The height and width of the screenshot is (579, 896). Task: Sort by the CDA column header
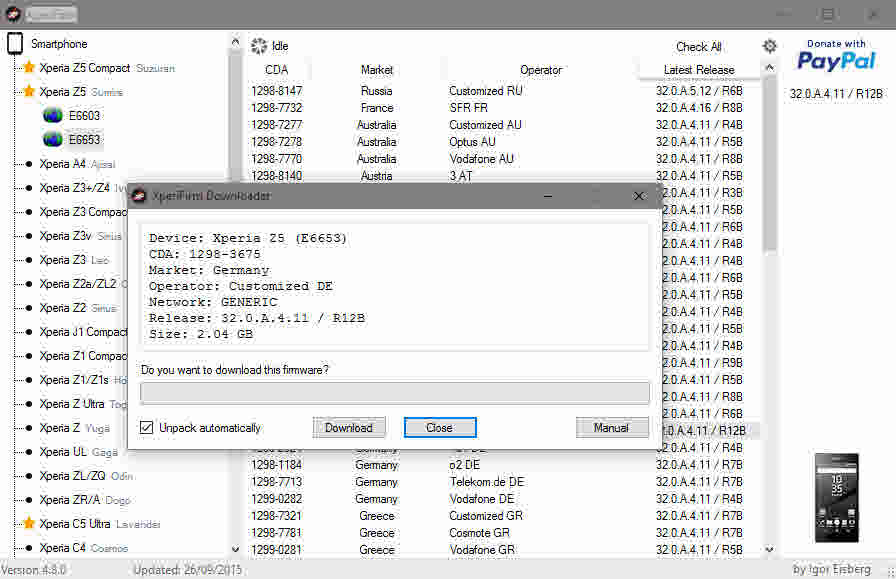click(277, 70)
